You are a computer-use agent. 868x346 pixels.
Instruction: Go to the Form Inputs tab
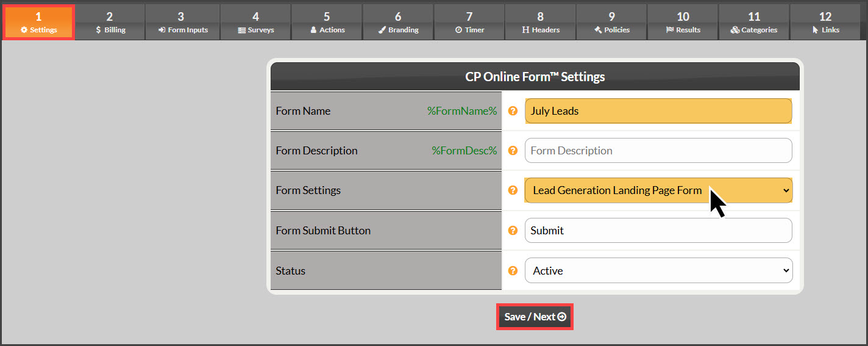point(182,23)
